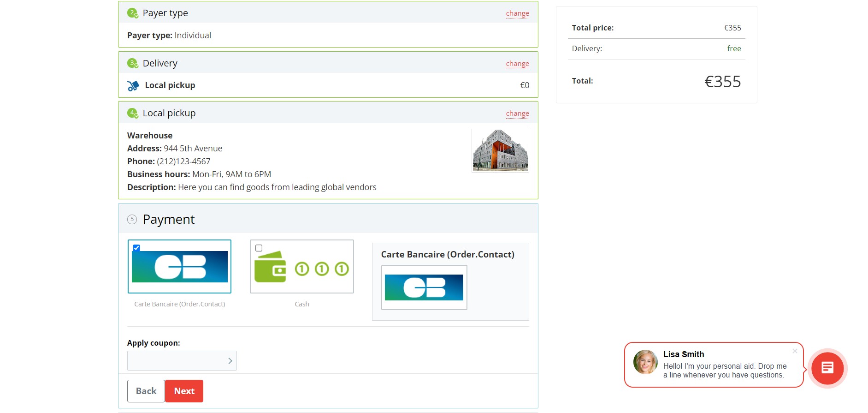Click step 5 Payment number icon
The height and width of the screenshot is (413, 868).
pyautogui.click(x=132, y=219)
